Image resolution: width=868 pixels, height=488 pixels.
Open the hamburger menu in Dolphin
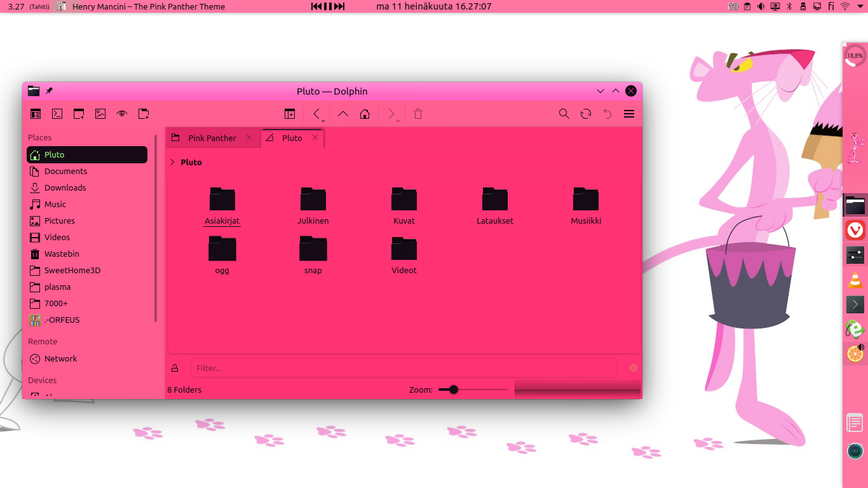pyautogui.click(x=629, y=114)
